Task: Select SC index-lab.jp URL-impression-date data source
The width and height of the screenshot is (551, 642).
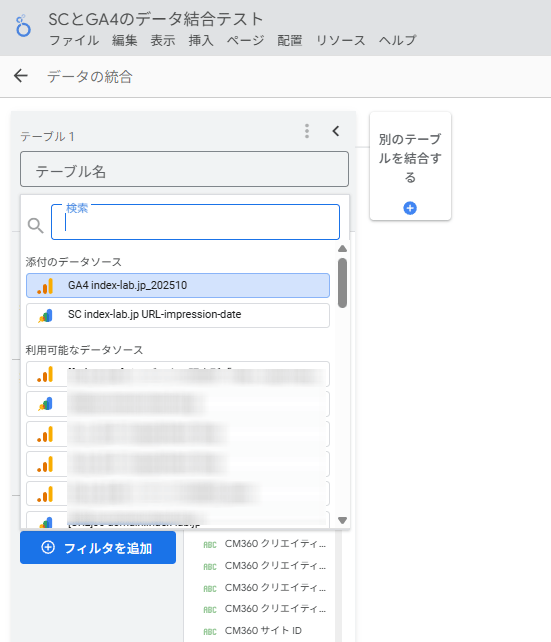Action: coord(178,315)
